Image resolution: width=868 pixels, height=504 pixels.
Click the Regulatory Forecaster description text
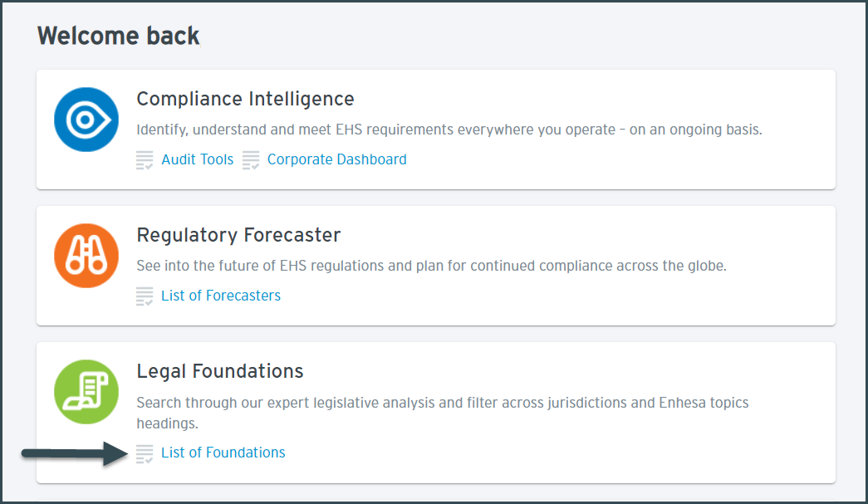(x=431, y=266)
